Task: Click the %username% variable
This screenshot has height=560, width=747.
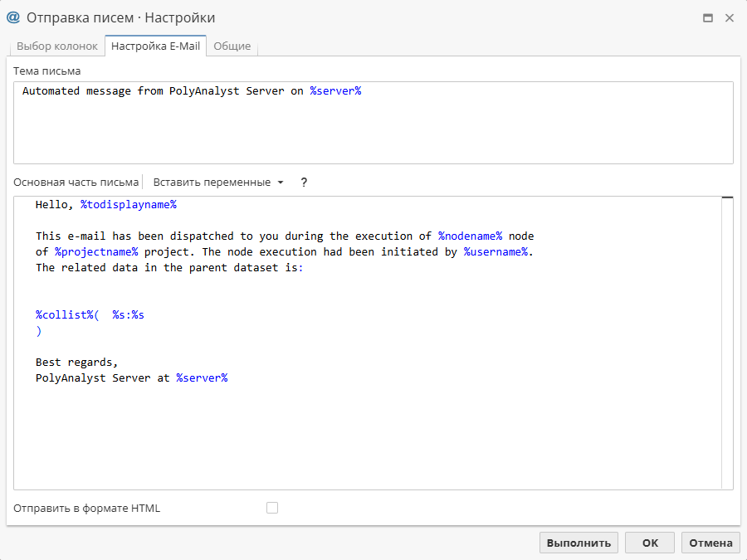Action: click(496, 252)
